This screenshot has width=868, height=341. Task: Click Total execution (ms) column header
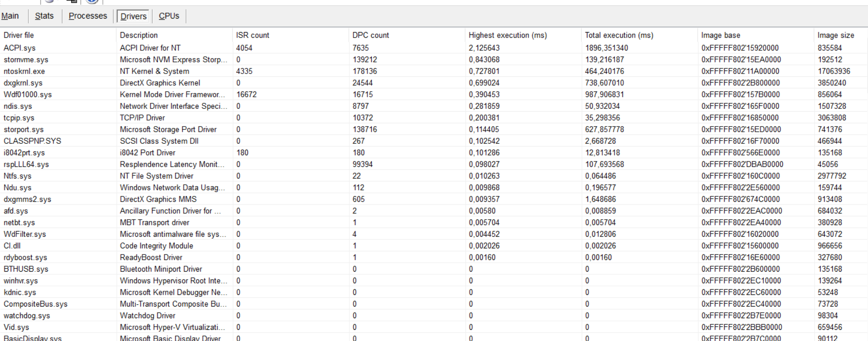pyautogui.click(x=619, y=35)
